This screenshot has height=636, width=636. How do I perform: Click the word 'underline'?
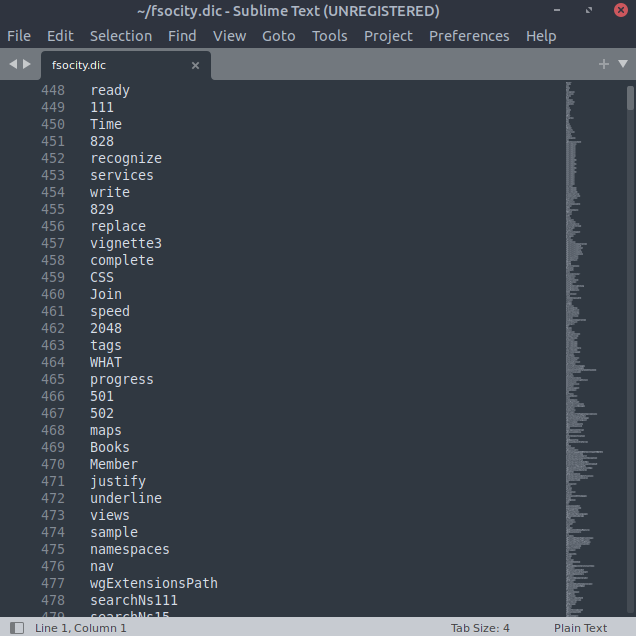point(126,498)
